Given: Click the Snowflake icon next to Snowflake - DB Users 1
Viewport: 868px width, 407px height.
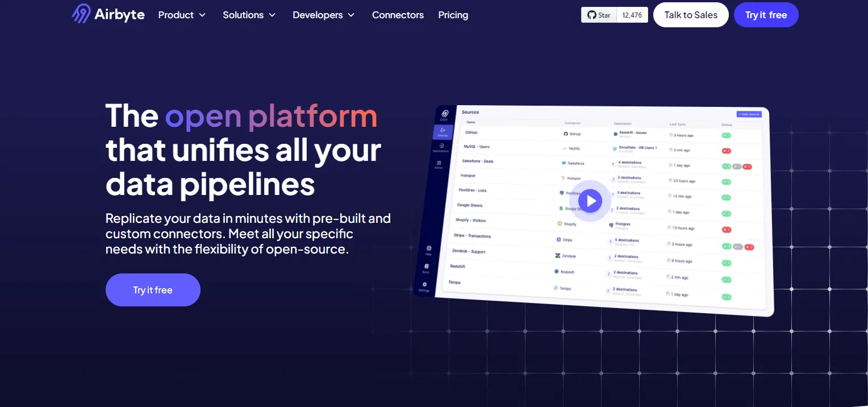Looking at the screenshot, I should (x=615, y=149).
